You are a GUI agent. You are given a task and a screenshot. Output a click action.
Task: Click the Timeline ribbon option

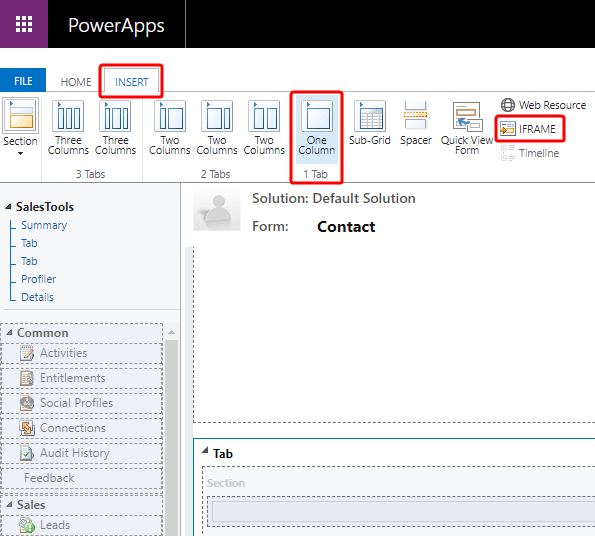click(x=530, y=153)
